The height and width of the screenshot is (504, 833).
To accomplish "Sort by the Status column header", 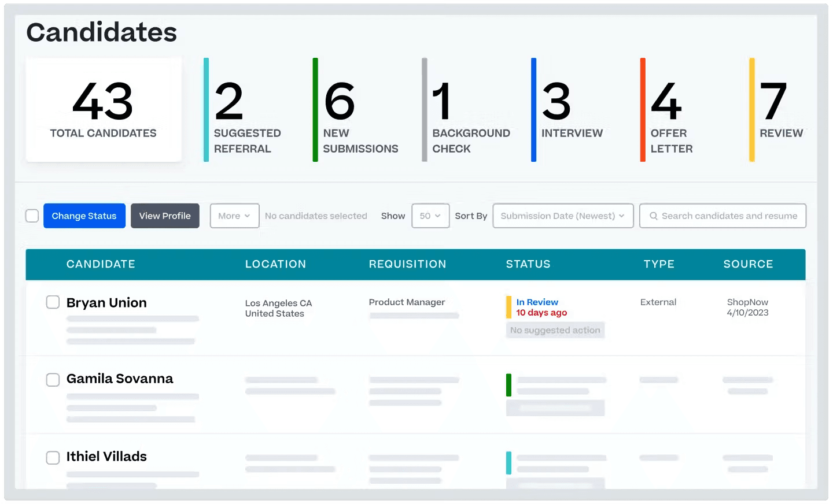I will tap(528, 264).
